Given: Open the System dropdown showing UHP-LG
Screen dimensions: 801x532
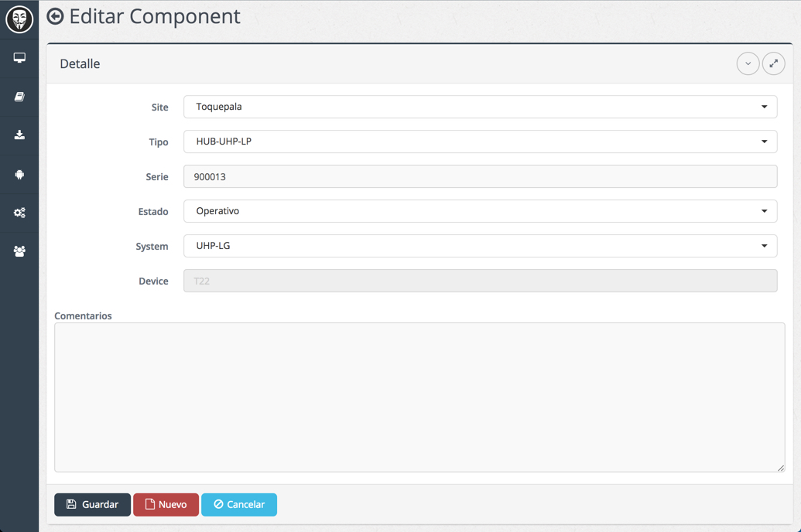Looking at the screenshot, I should pyautogui.click(x=480, y=246).
